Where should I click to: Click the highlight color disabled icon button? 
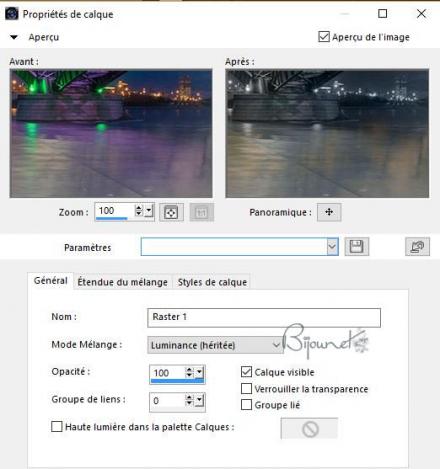309,429
